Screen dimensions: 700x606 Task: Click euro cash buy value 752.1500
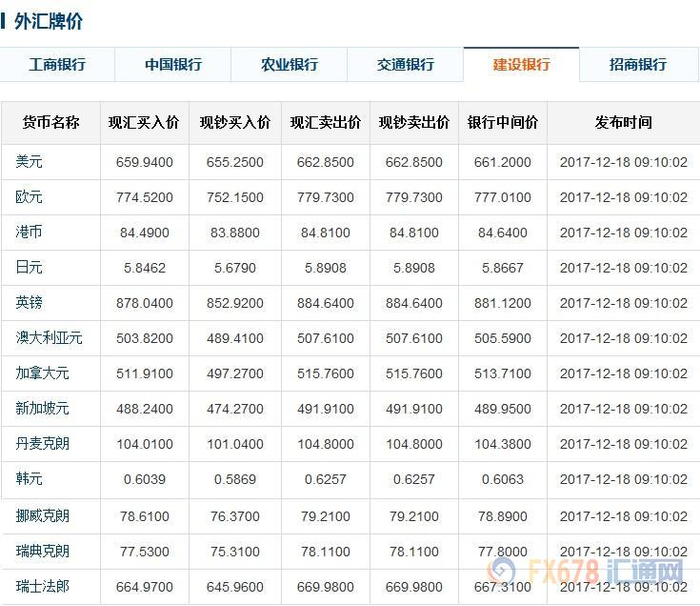pos(235,197)
